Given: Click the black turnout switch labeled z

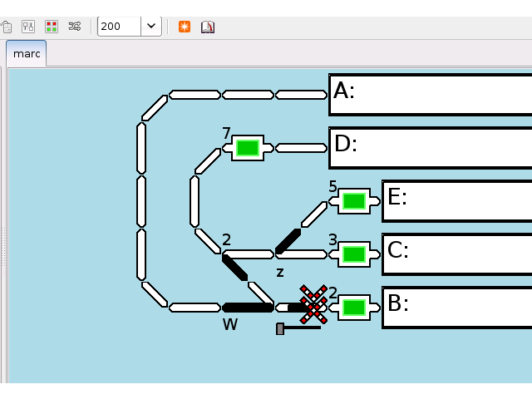Looking at the screenshot, I should click(288, 241).
